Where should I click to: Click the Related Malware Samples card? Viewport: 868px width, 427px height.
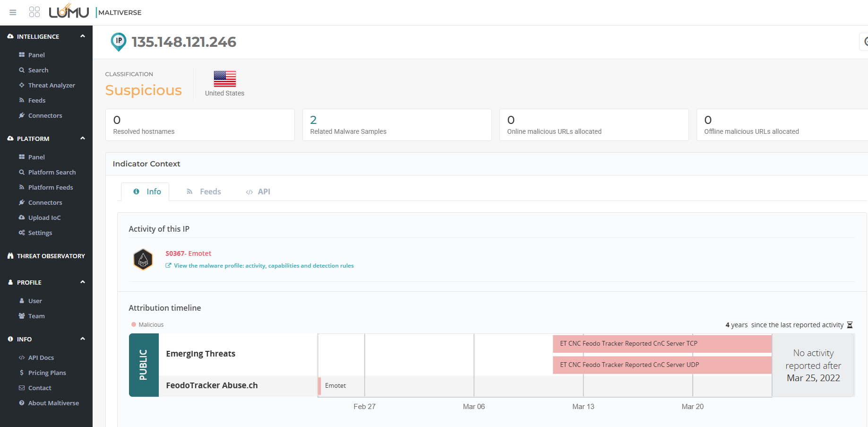(397, 125)
